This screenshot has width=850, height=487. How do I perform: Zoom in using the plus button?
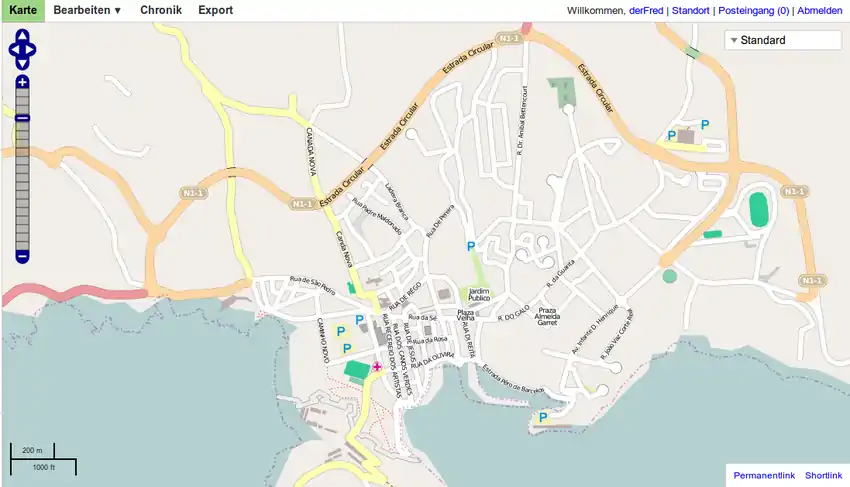point(22,82)
